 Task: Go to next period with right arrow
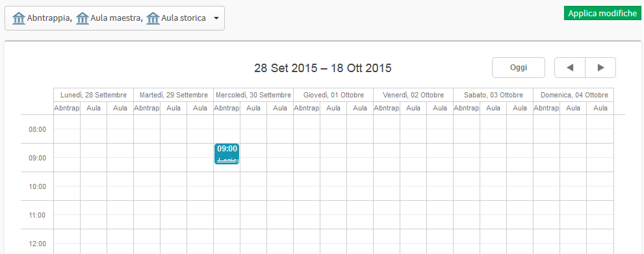(600, 68)
